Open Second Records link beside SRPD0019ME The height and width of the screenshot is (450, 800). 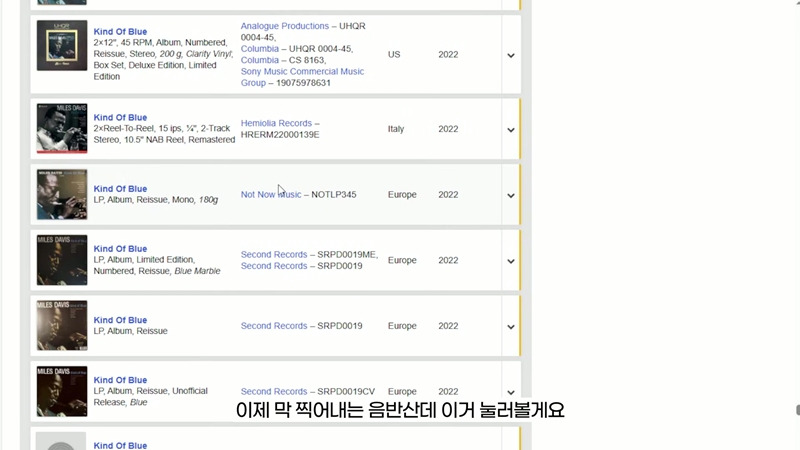(x=274, y=255)
